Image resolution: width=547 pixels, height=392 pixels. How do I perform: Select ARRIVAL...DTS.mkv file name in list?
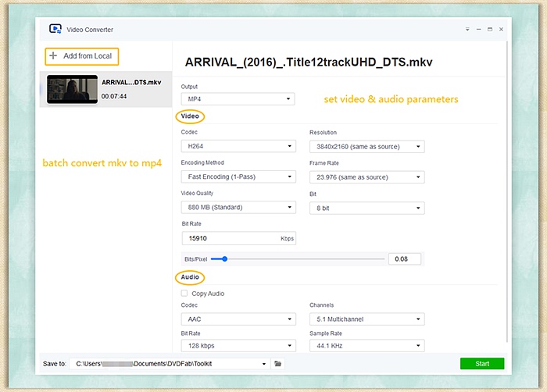point(131,82)
